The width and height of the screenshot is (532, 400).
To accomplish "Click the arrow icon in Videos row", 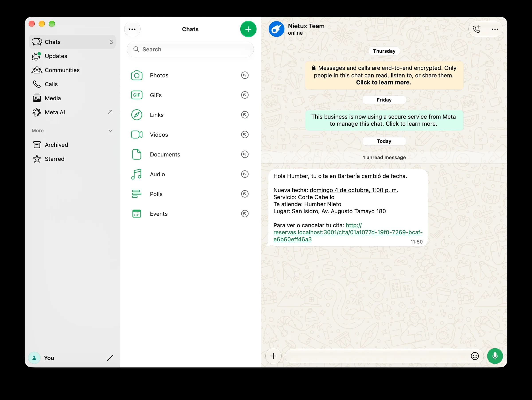I will [x=245, y=135].
